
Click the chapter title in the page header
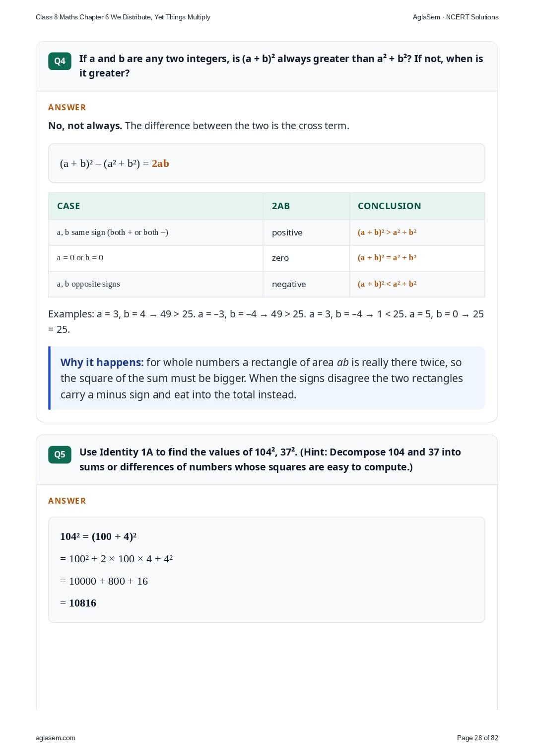(x=123, y=17)
